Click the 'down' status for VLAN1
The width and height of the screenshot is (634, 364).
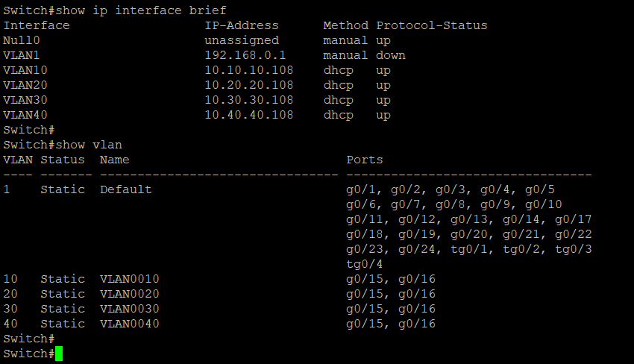391,55
